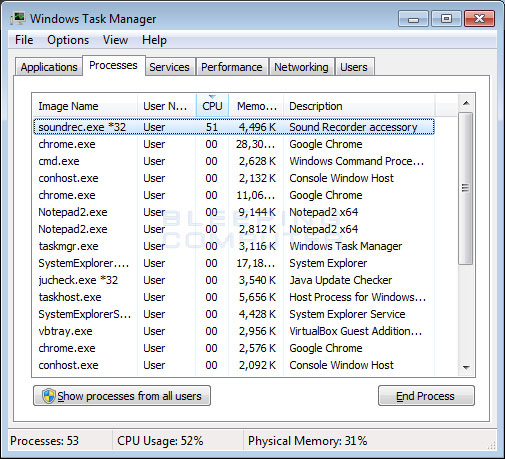Click the End Process button

426,396
